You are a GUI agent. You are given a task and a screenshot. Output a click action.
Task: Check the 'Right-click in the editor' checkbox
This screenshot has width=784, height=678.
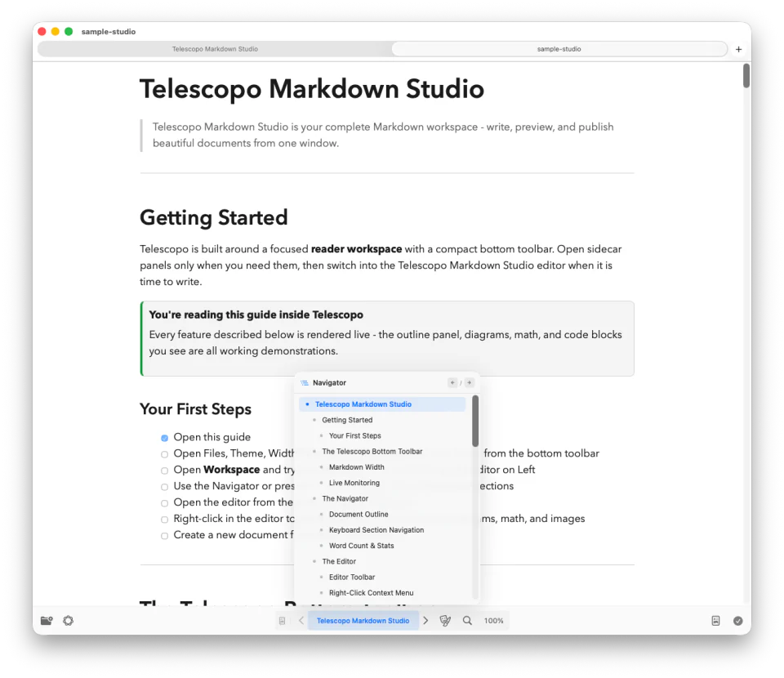(164, 520)
